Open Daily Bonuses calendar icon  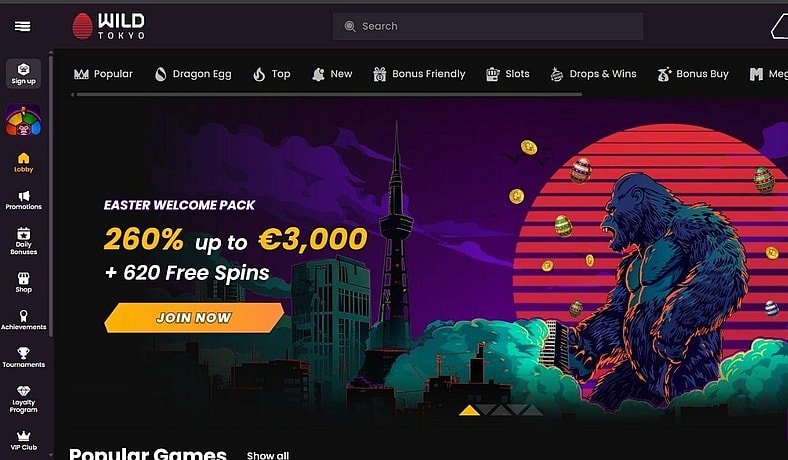[x=24, y=241]
